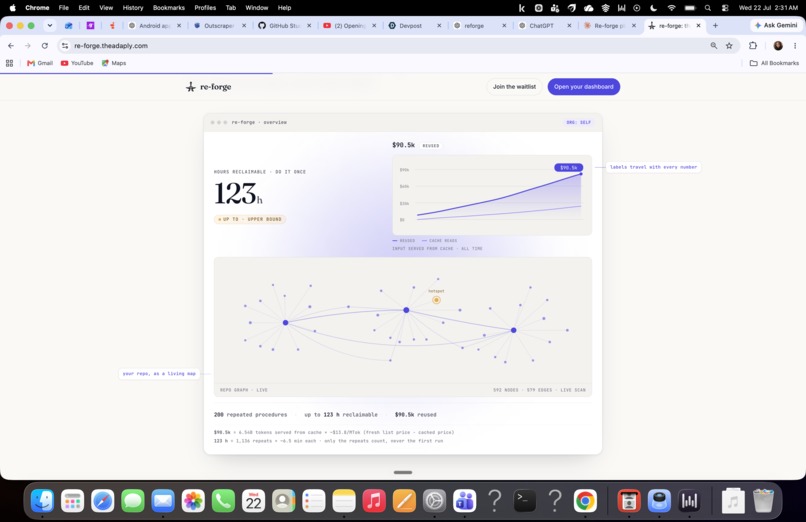Switch to the Outscraper tab
Viewport: 806px width, 522px height.
click(x=218, y=25)
